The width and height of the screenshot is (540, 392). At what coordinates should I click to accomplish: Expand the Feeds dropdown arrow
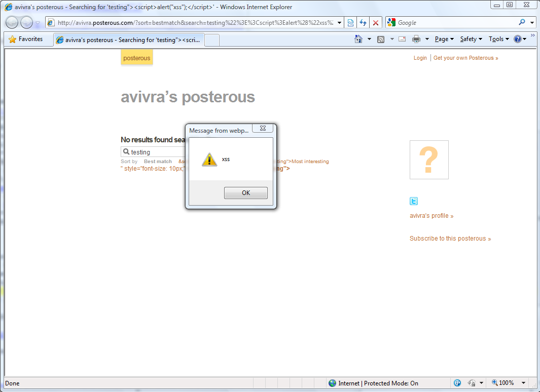click(x=392, y=39)
